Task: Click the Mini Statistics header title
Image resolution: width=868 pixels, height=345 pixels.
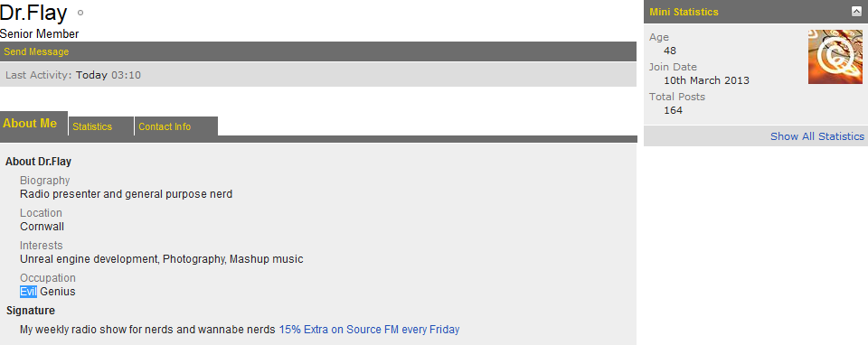Action: pos(684,12)
